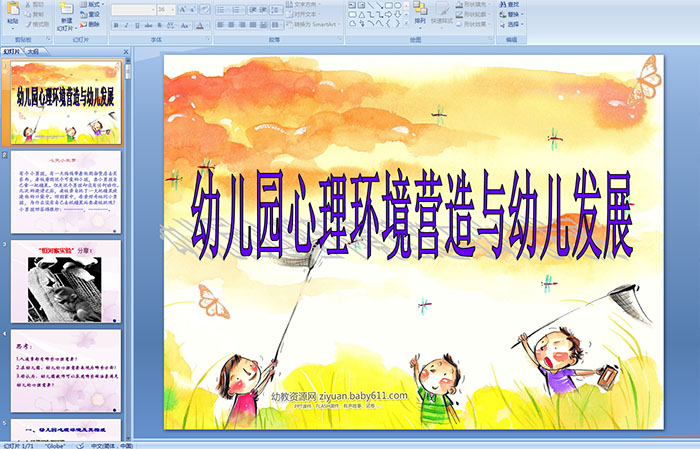Open the Columns dropdown
The width and height of the screenshot is (700, 449).
click(x=277, y=25)
